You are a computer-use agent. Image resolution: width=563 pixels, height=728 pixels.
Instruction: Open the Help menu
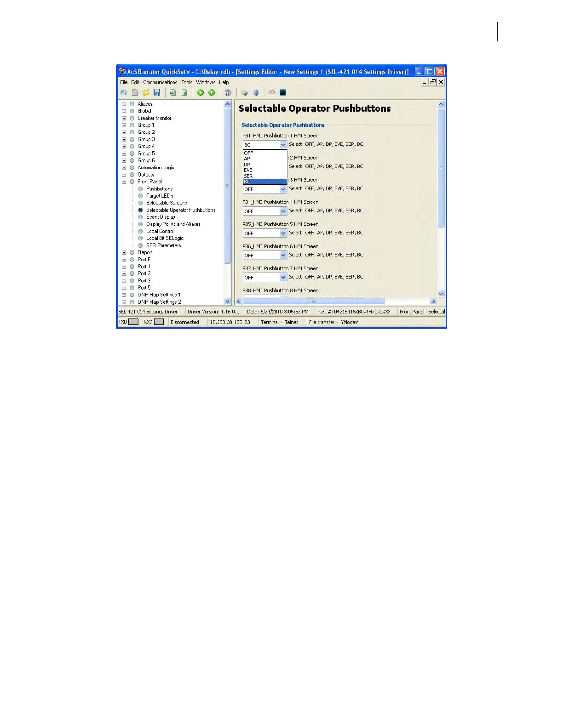pyautogui.click(x=224, y=82)
